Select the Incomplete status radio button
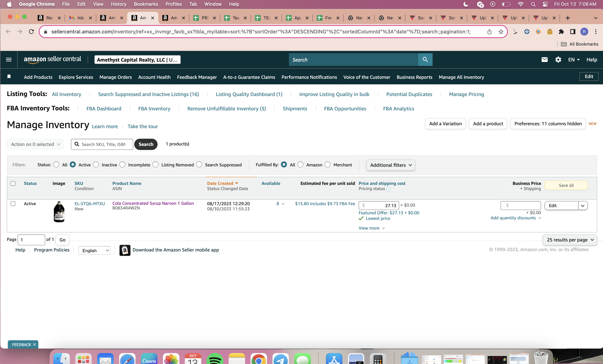 [122, 165]
